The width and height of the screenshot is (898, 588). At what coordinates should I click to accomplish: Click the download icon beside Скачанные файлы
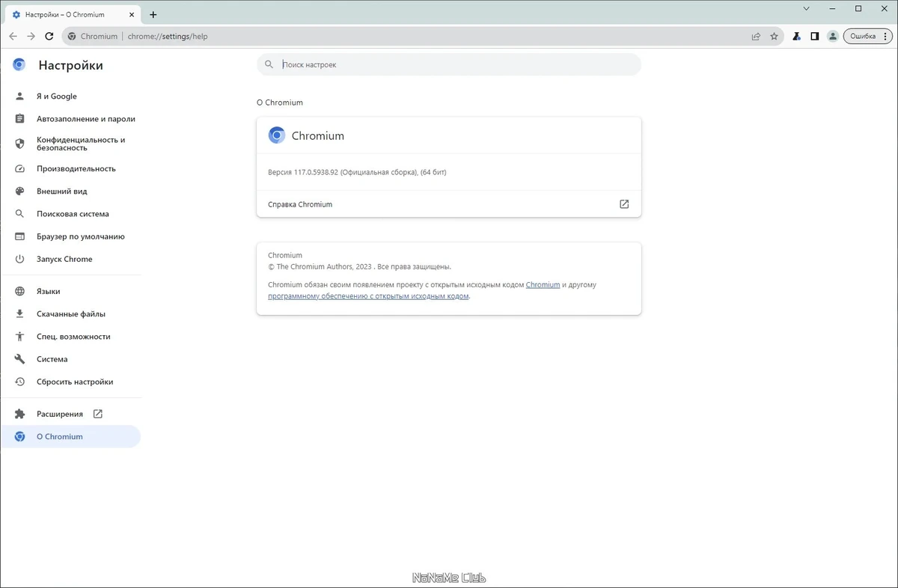click(x=20, y=314)
